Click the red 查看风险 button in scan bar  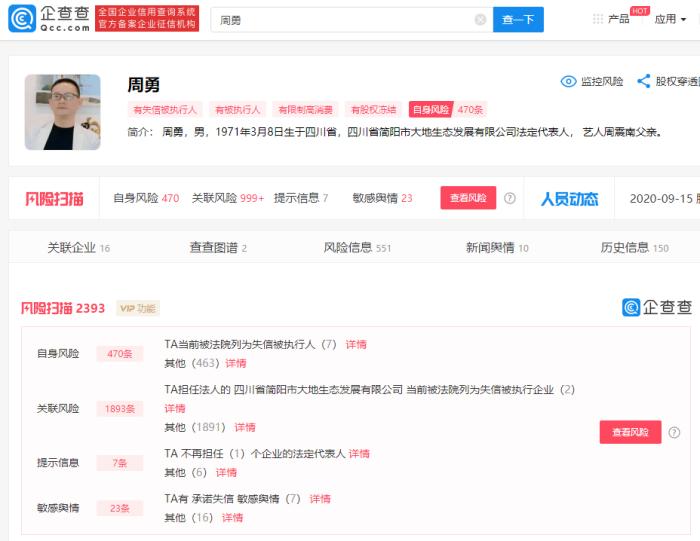(x=468, y=198)
